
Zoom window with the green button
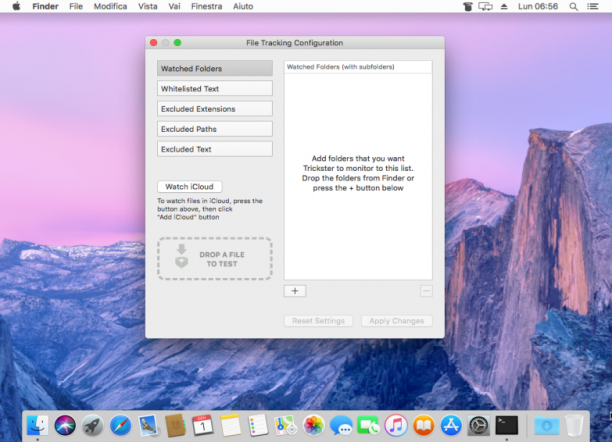click(178, 43)
